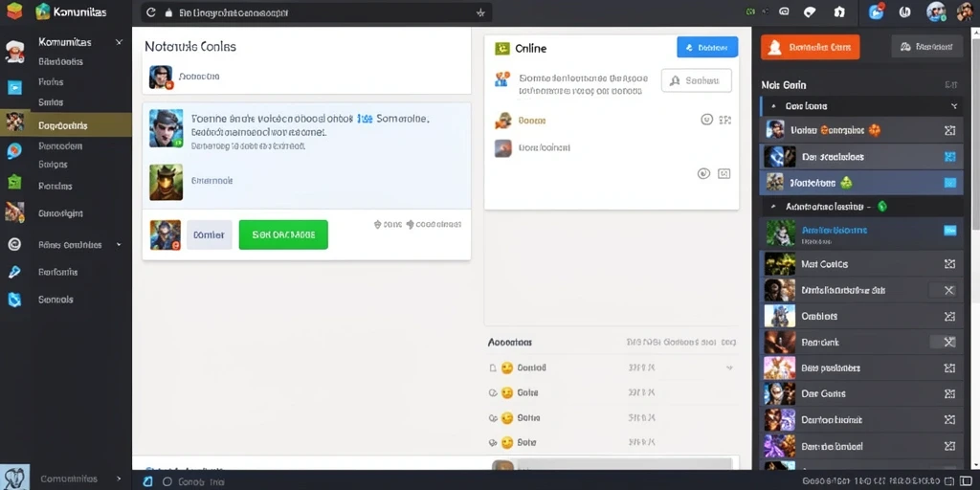This screenshot has width=980, height=490.
Task: Expand the chevron on first emoji list row
Action: 728,368
